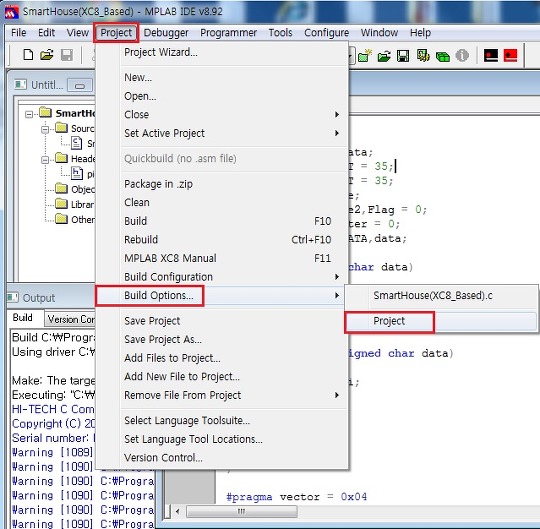The width and height of the screenshot is (540, 529).
Task: Close the open Project menu
Action: click(x=116, y=33)
